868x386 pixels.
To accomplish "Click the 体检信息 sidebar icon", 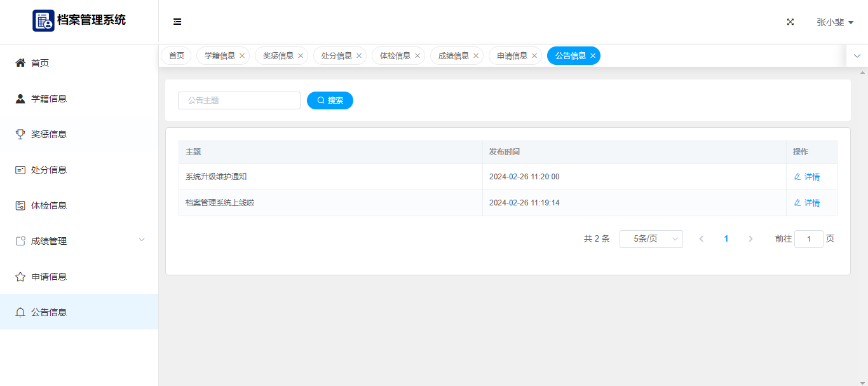I will coord(20,205).
